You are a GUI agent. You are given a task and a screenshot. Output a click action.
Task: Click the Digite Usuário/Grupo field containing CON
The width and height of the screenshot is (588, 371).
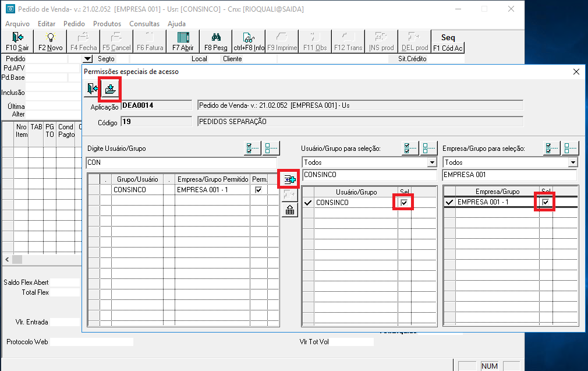pos(182,162)
